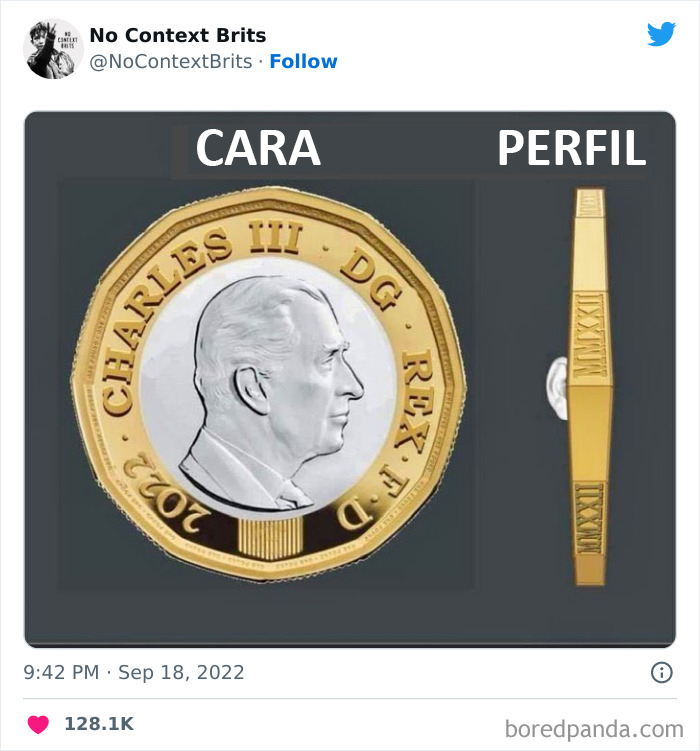Click the CARA label above the coin
Screen dimensions: 700x751
tap(258, 149)
